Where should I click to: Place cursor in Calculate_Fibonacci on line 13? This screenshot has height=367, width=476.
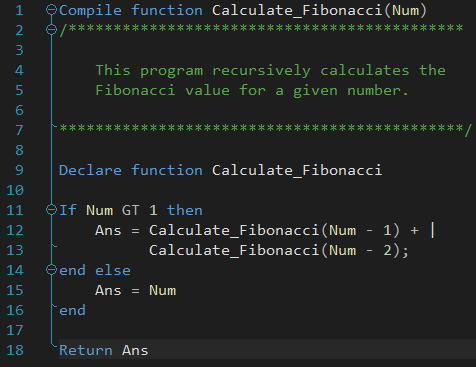[234, 250]
